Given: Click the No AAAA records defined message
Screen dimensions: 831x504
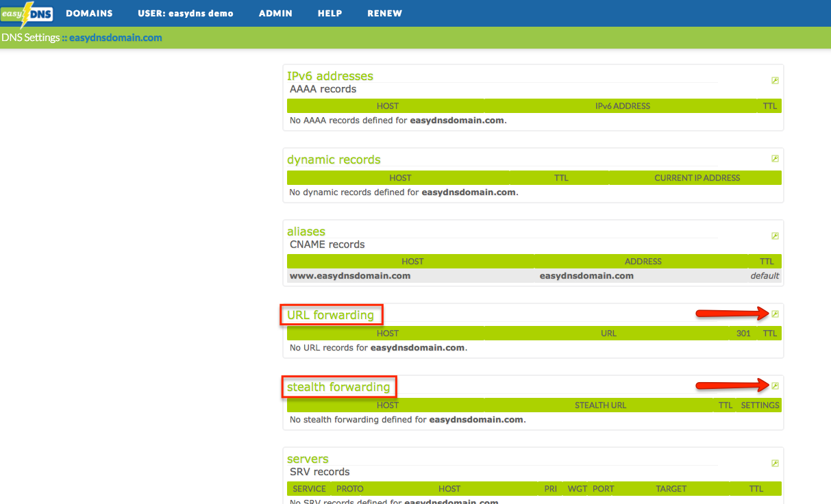Looking at the screenshot, I should [x=398, y=121].
